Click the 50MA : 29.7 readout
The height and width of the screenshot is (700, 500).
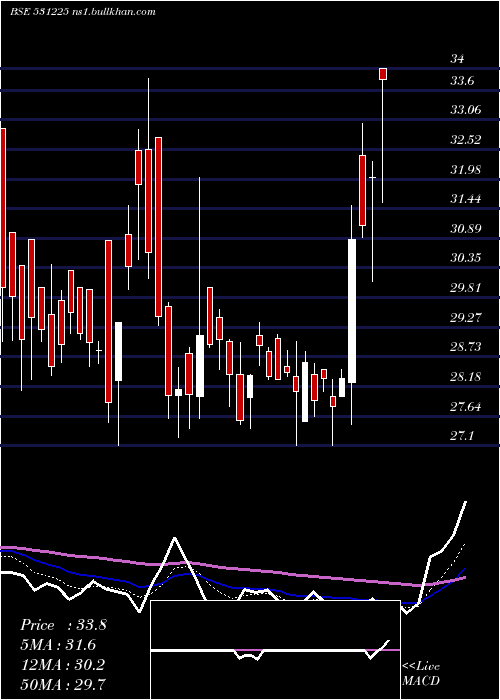click(62, 684)
